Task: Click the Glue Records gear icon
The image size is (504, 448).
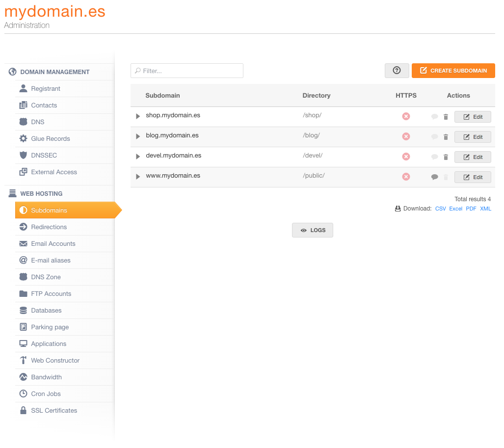Action: [x=23, y=138]
